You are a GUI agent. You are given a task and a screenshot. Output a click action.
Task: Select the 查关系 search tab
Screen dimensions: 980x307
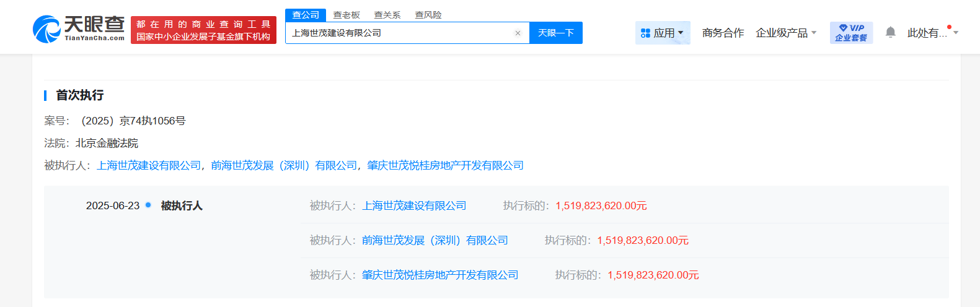pos(387,15)
